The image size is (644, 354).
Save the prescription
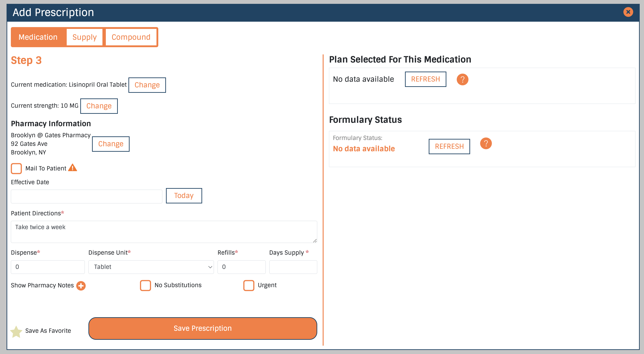pos(203,328)
